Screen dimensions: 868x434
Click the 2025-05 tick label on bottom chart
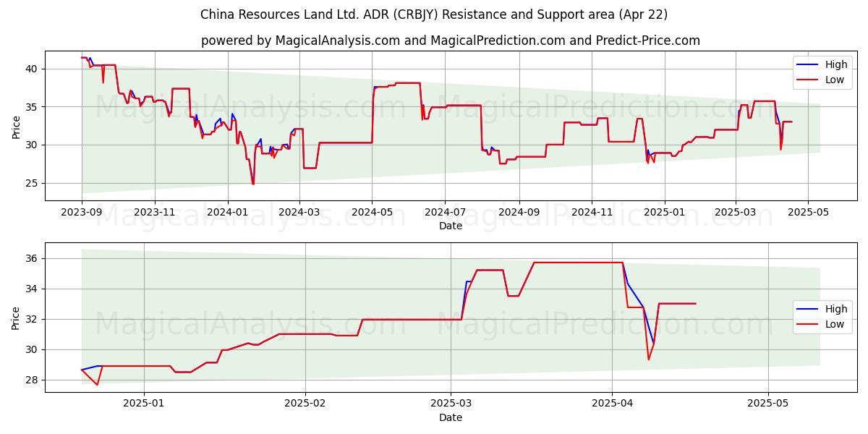pos(768,404)
